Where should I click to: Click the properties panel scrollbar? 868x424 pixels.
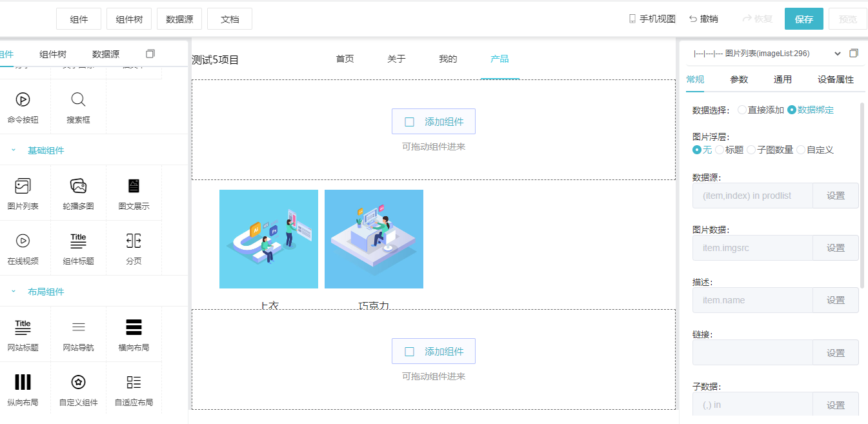tap(863, 195)
